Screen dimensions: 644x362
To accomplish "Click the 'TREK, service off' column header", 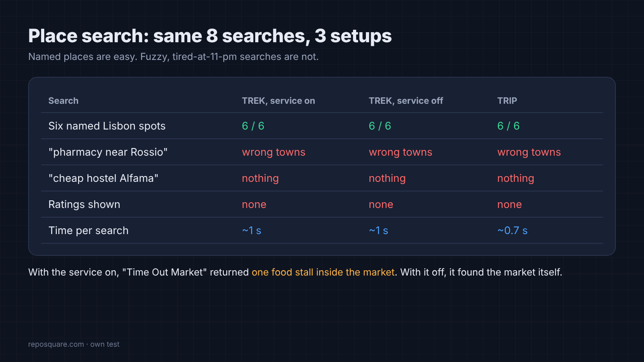I will pyautogui.click(x=406, y=101).
